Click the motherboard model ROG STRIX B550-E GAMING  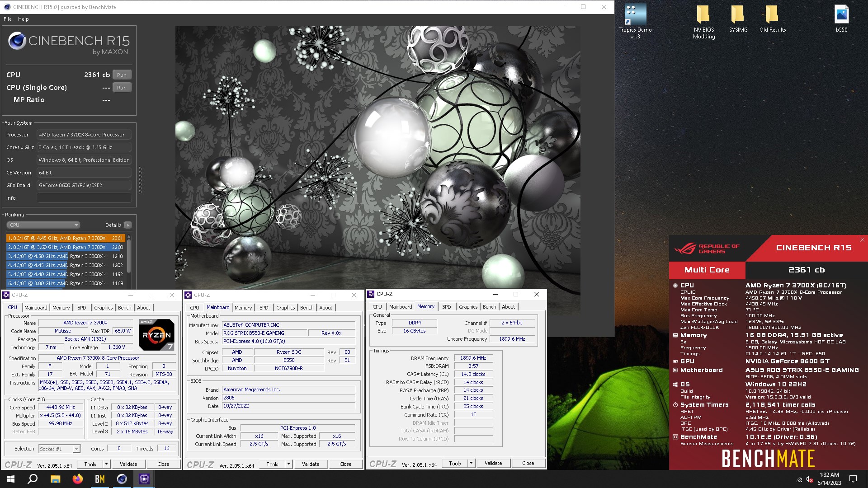pos(264,333)
